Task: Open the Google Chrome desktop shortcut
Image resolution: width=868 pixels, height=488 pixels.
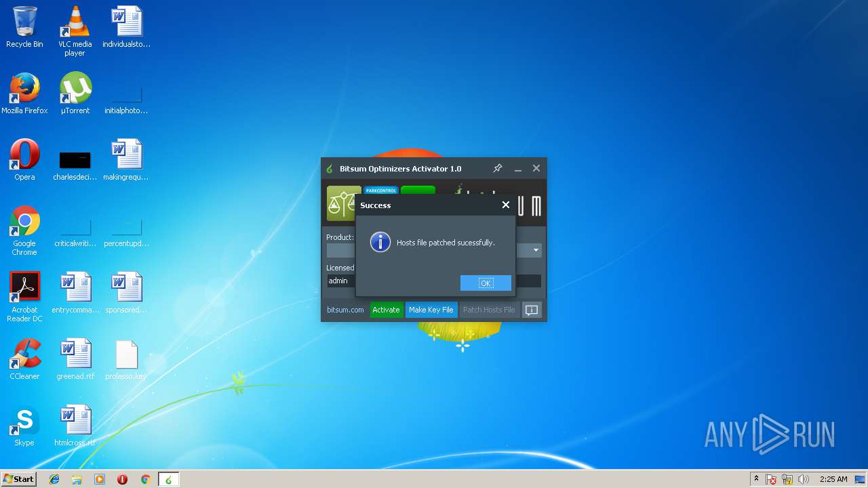Action: (24, 230)
